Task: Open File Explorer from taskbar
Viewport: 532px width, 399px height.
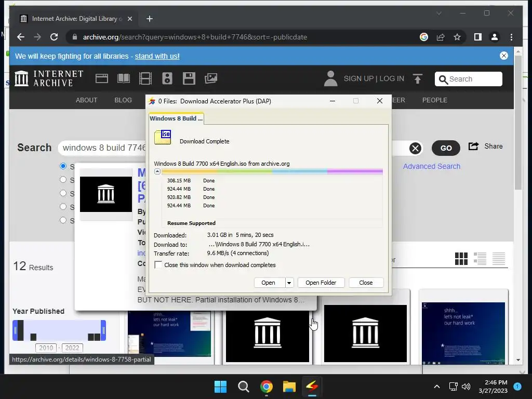Action: tap(289, 387)
